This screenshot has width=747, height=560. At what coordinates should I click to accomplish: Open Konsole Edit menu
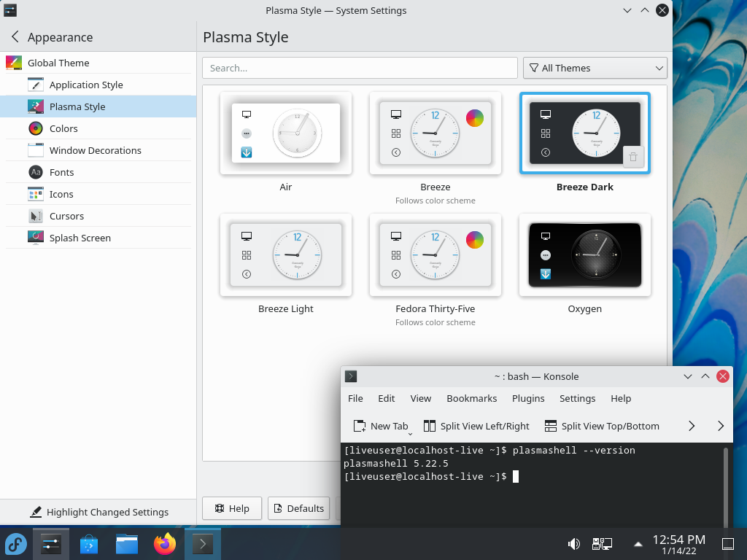(387, 399)
